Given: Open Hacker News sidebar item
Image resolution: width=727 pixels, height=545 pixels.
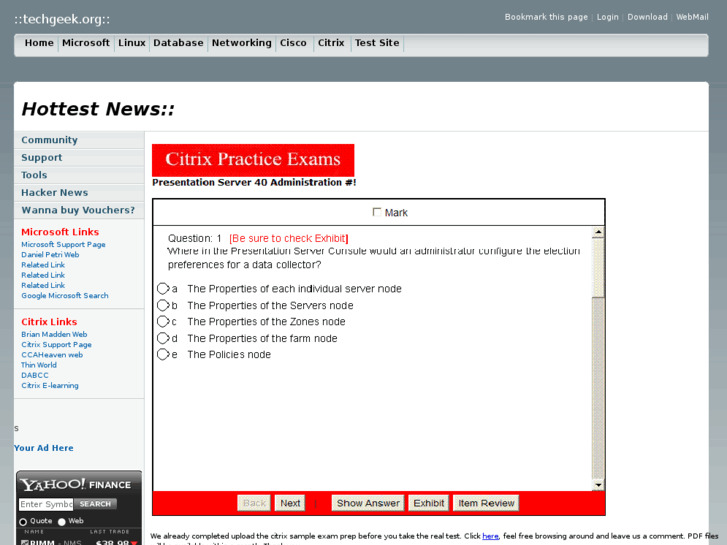Looking at the screenshot, I should 79,193.
